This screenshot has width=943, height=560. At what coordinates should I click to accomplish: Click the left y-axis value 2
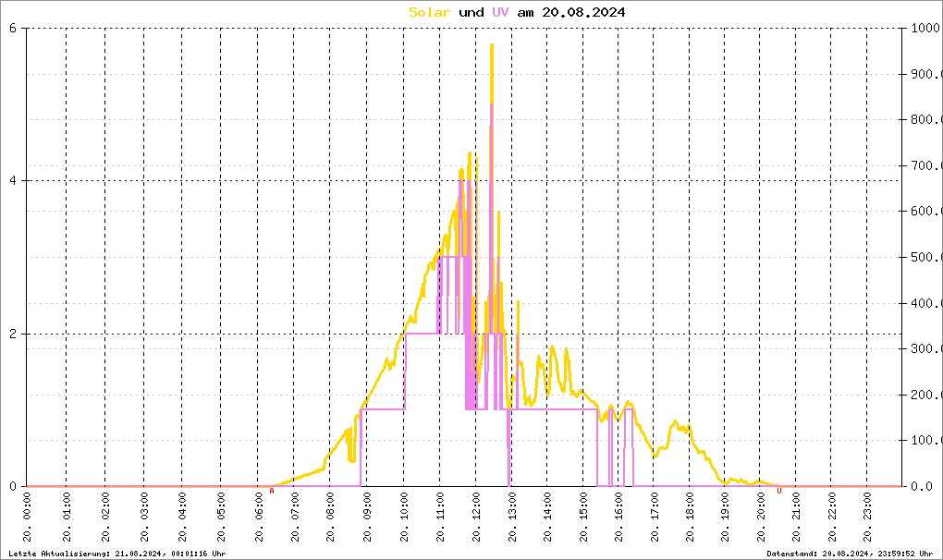point(13,334)
